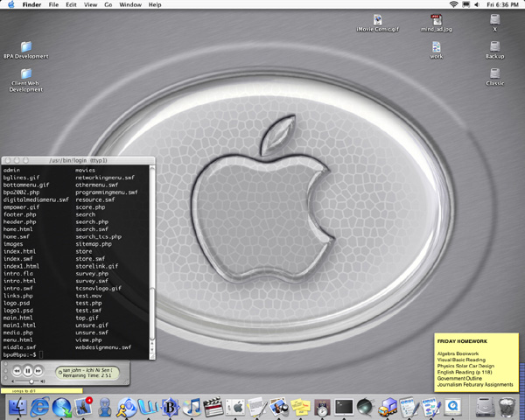Click the FRIDAY HOMEWORK sticky note title
This screenshot has width=525, height=420.
tap(462, 341)
